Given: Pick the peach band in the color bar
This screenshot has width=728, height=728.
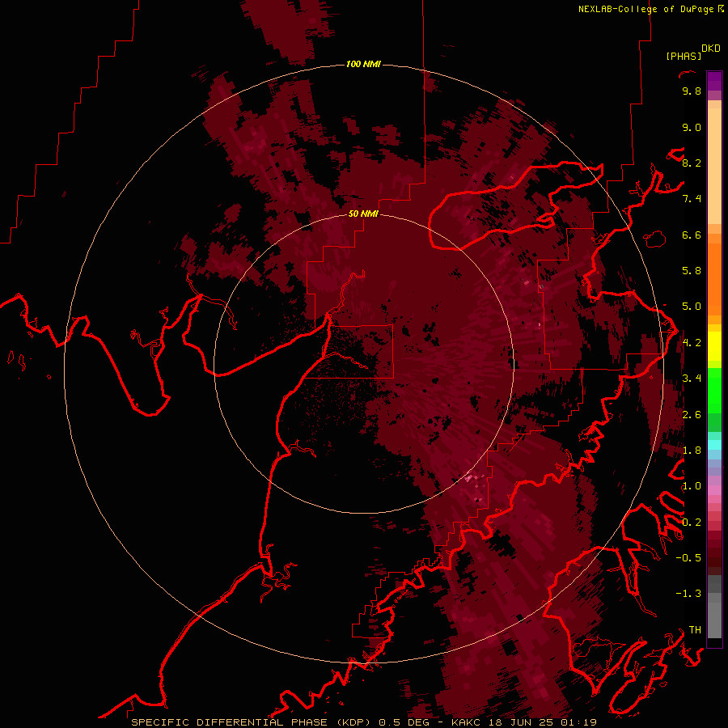Looking at the screenshot, I should tap(714, 167).
